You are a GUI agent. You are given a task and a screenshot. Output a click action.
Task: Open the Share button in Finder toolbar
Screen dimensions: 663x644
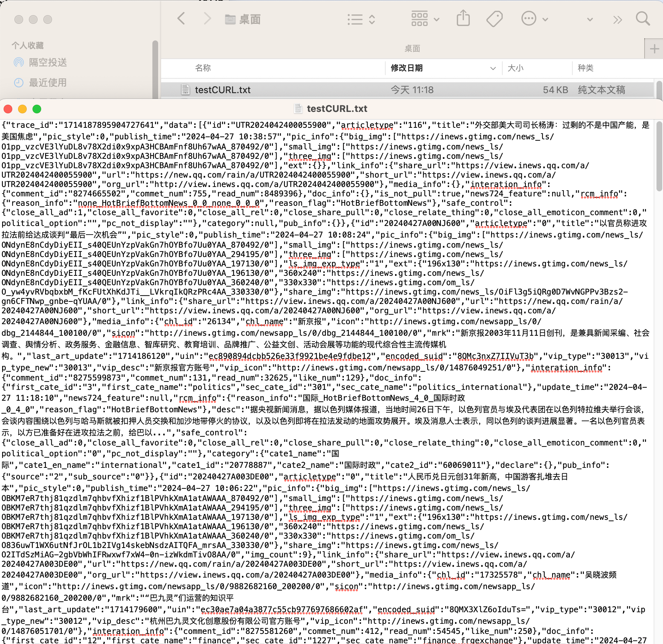(x=463, y=19)
